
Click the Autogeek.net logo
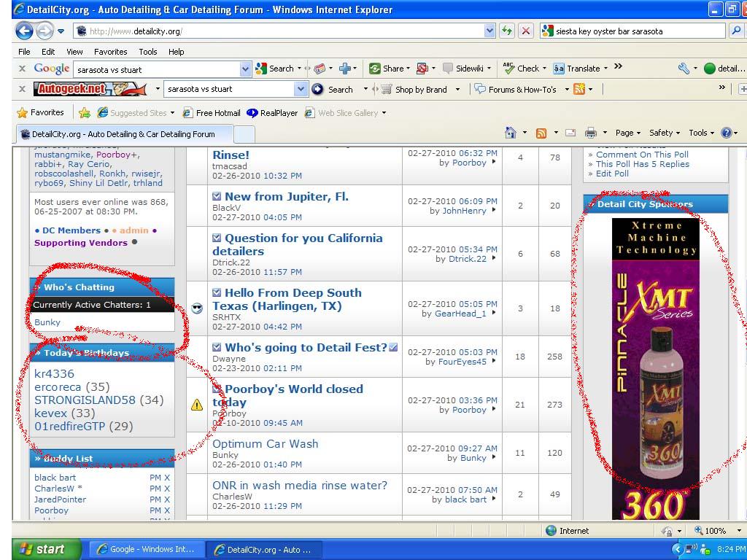click(x=90, y=89)
